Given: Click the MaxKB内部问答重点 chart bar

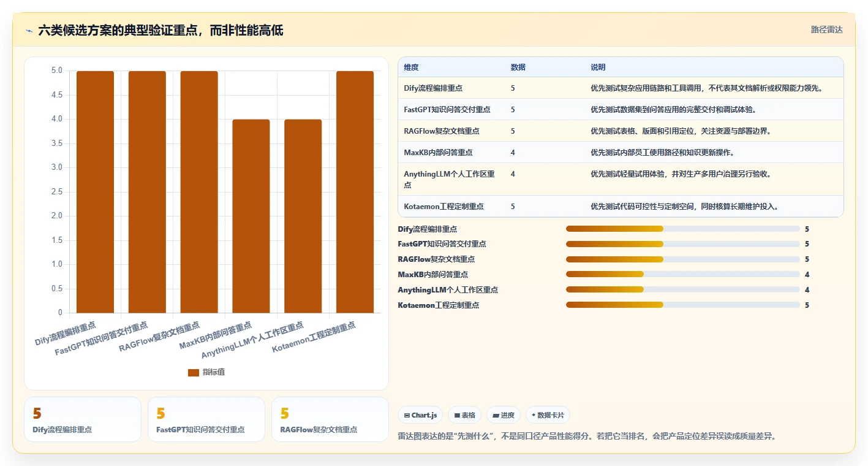Looking at the screenshot, I should (x=251, y=216).
